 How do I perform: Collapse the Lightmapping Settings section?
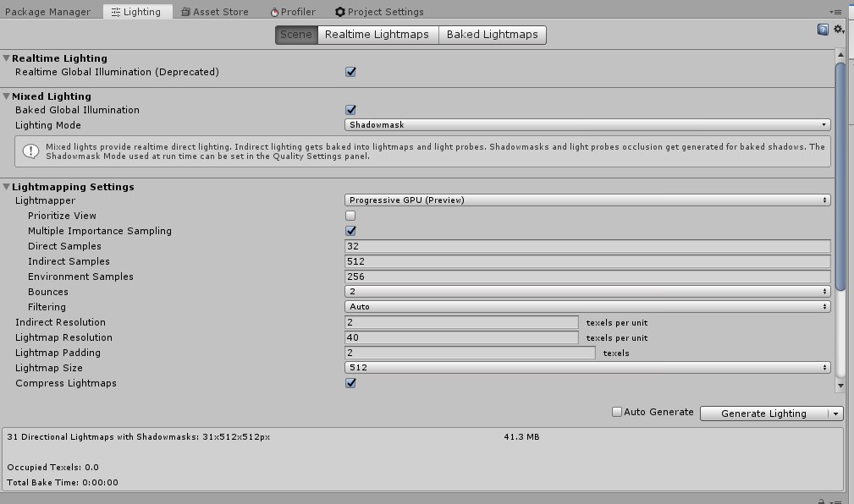click(x=7, y=187)
